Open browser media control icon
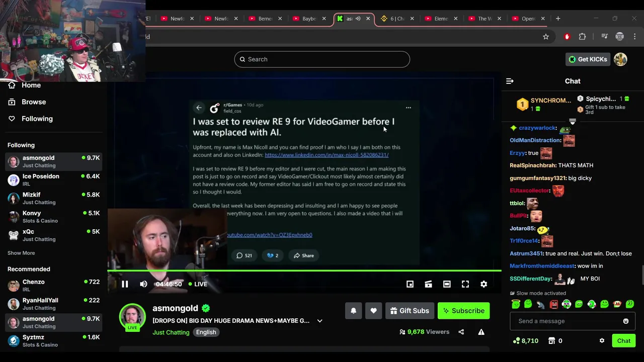644x362 pixels. pos(605,37)
